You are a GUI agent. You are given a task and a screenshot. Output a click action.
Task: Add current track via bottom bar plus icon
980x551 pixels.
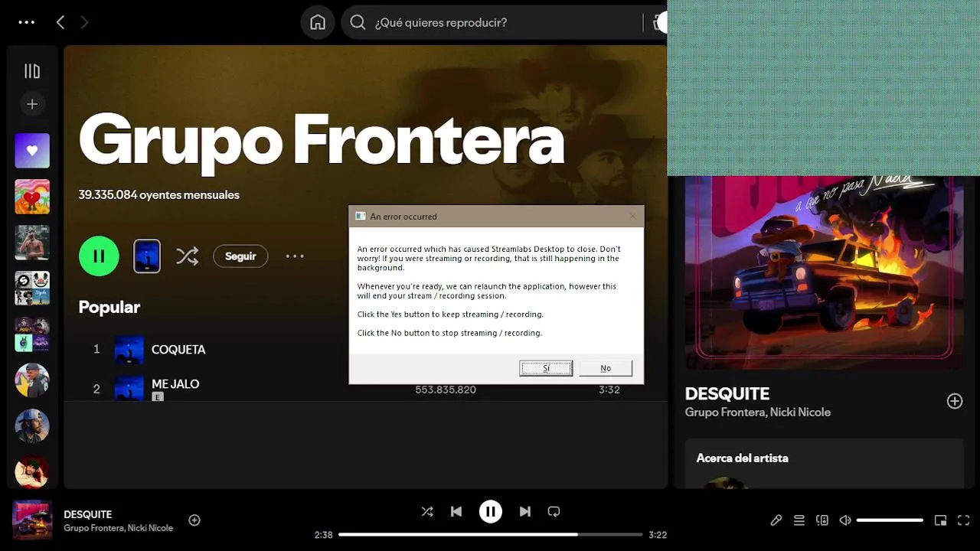(x=194, y=520)
